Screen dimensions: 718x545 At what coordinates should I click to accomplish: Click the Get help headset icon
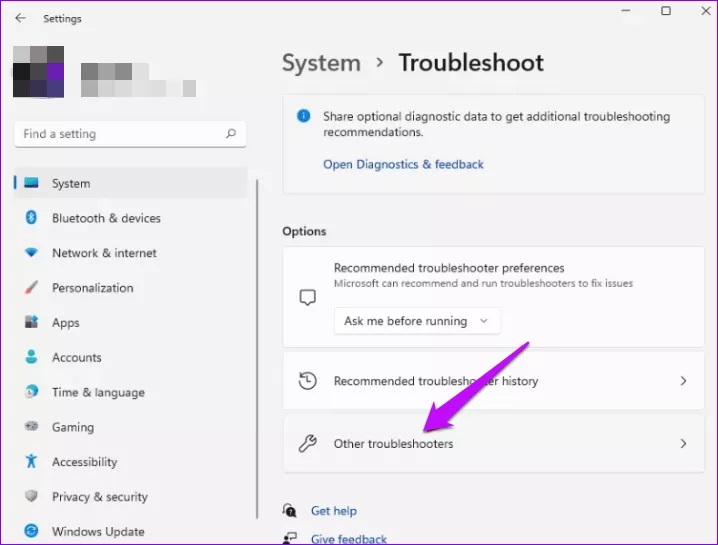(x=289, y=510)
